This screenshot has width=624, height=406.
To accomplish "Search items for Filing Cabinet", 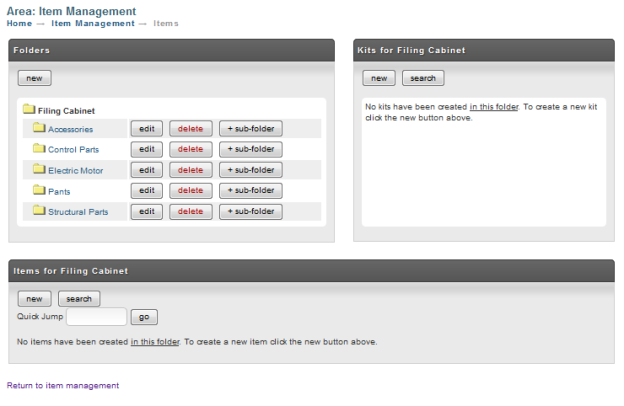I will [79, 299].
